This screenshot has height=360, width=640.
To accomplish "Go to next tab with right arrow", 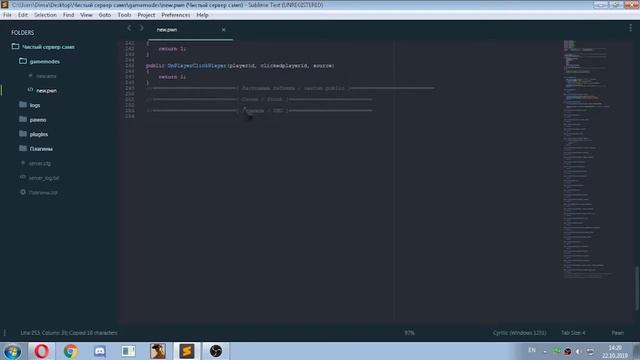I will 141,28.
